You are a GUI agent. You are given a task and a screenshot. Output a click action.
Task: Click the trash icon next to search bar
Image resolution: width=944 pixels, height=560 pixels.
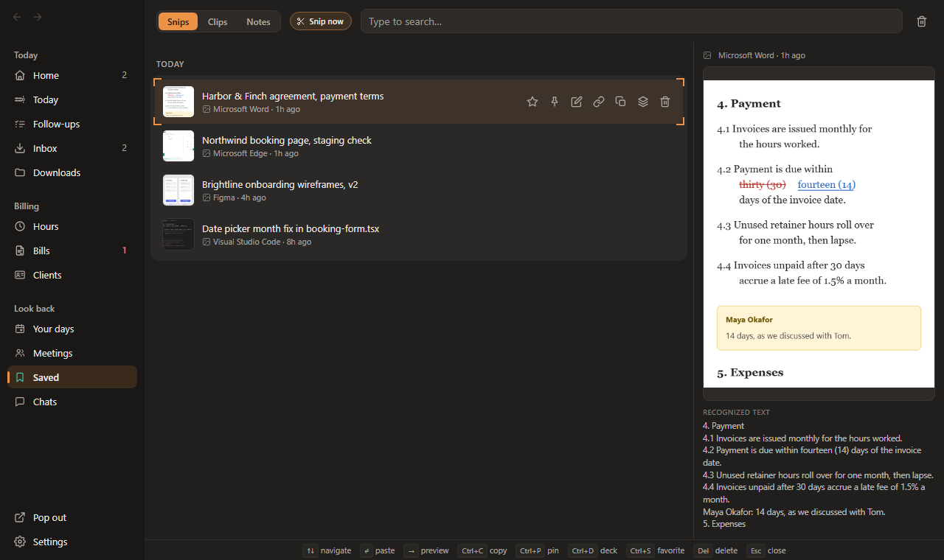tap(922, 21)
